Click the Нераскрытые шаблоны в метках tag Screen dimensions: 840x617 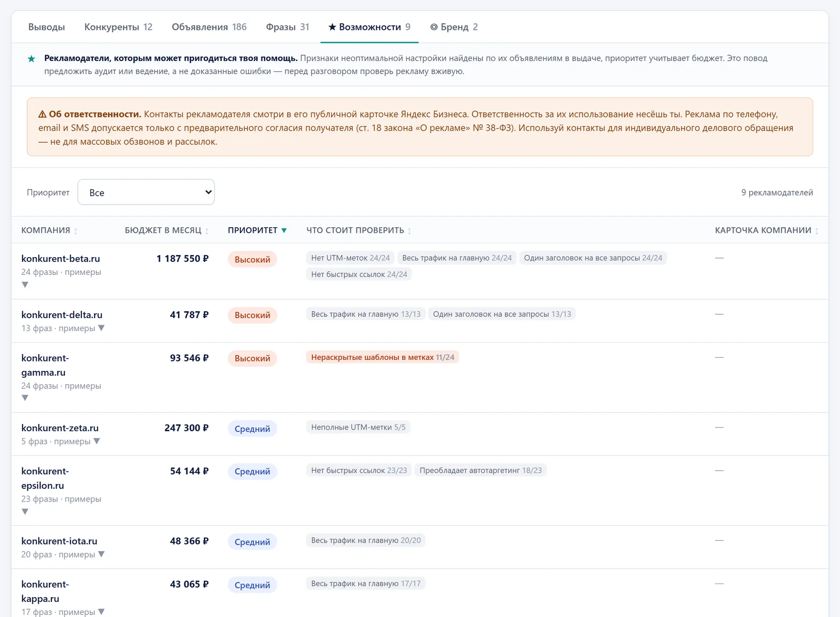382,357
